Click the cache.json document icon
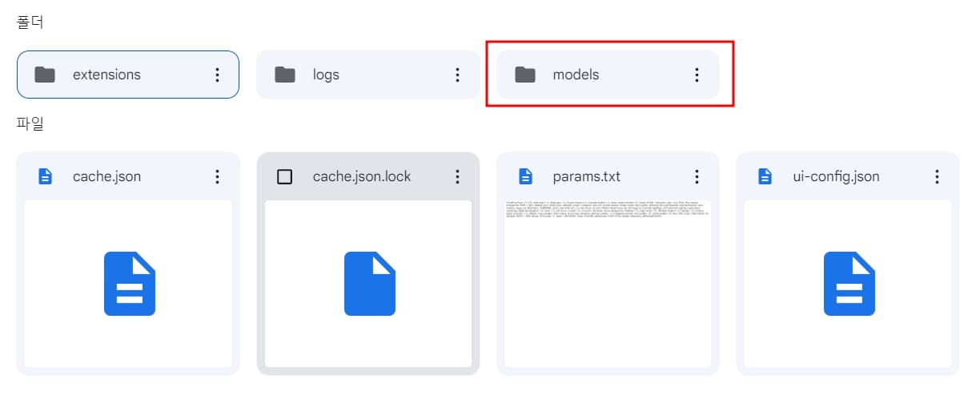Screen dimensions: 980x416 (x=46, y=176)
